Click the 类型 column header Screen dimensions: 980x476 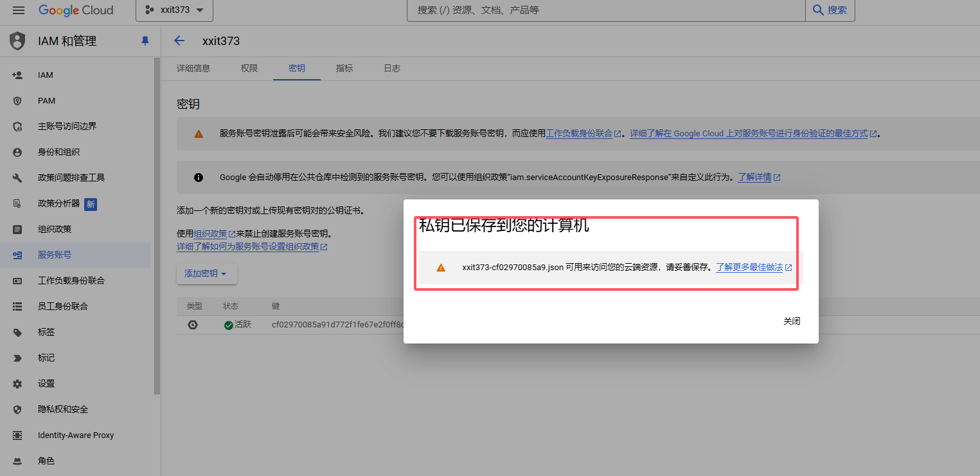195,306
